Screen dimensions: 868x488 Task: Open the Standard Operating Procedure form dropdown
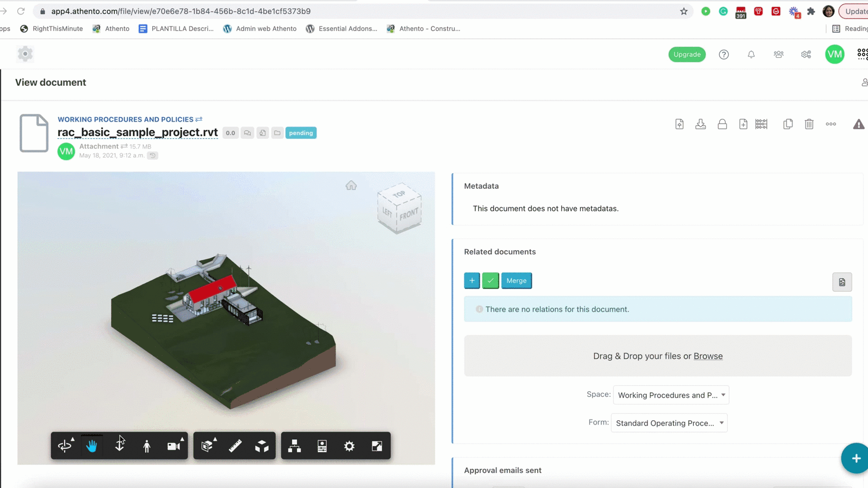click(x=669, y=423)
